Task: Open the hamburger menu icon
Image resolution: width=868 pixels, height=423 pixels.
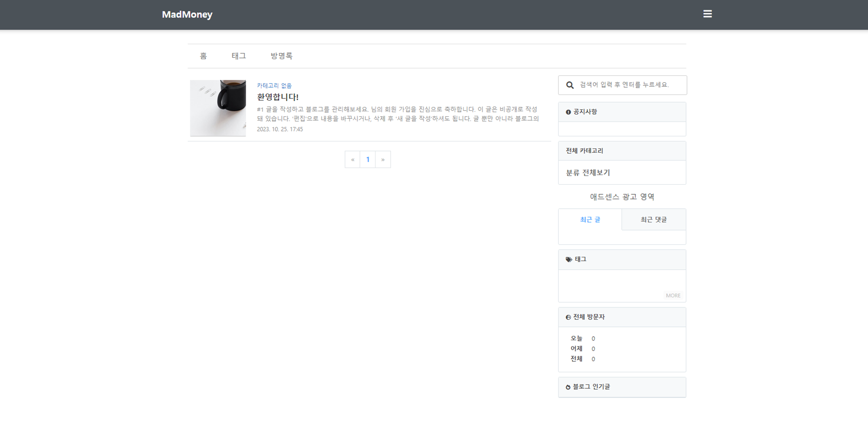Action: (x=707, y=14)
